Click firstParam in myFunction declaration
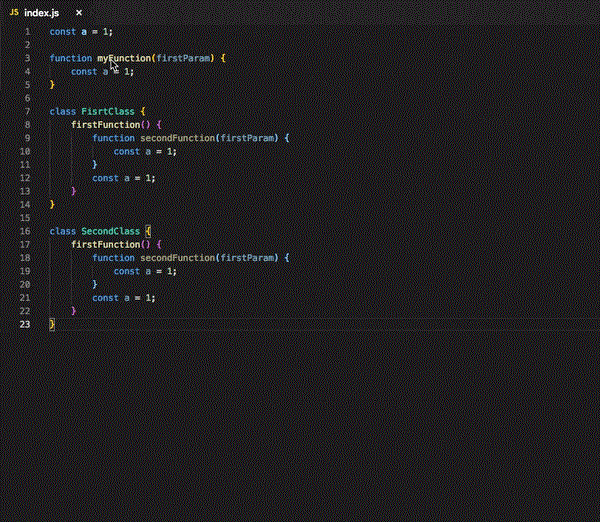600x522 pixels. tap(183, 58)
